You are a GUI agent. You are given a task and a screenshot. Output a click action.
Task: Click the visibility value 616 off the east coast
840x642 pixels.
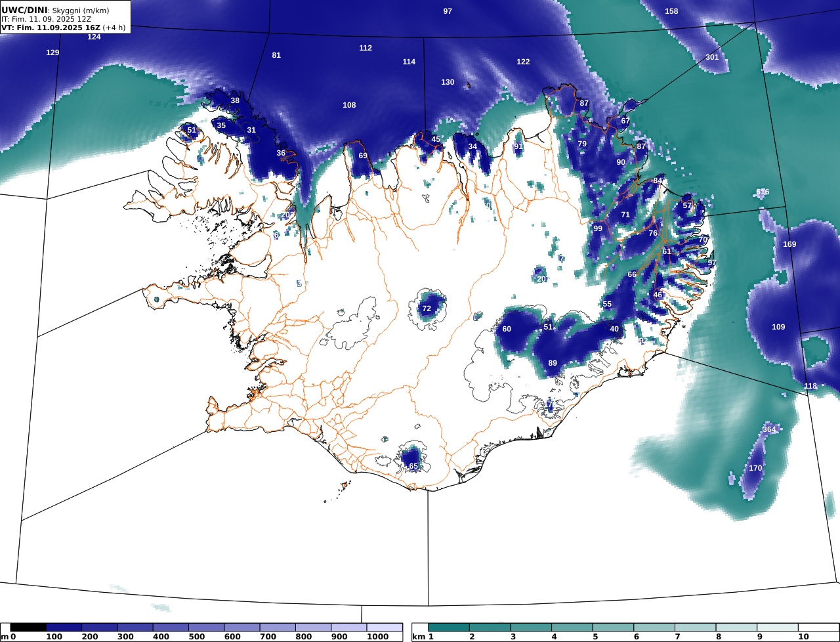click(x=763, y=192)
